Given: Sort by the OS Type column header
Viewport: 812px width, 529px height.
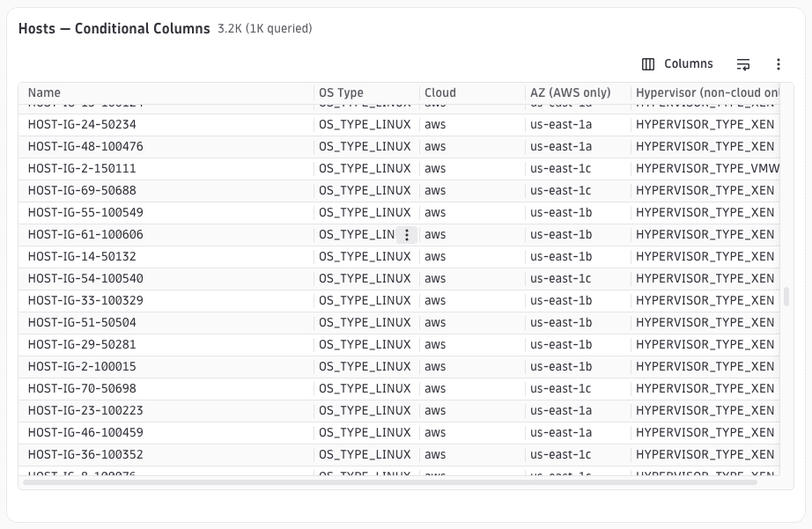Looking at the screenshot, I should point(341,92).
